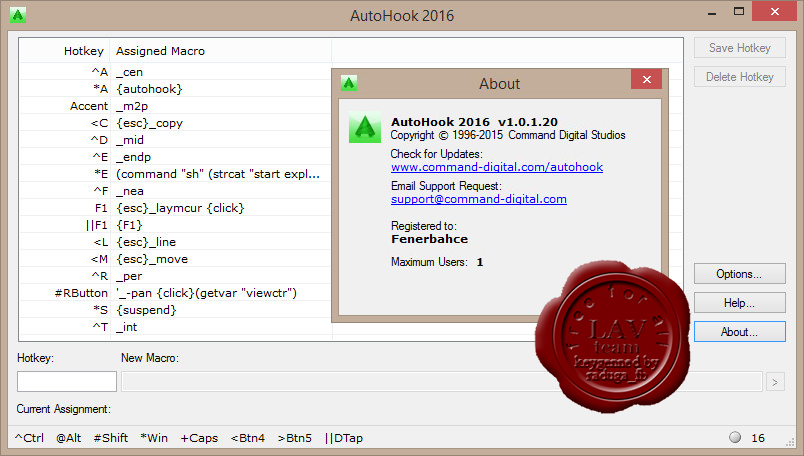Screen dimensions: 804x456
Task: Open Help
Action: [739, 303]
